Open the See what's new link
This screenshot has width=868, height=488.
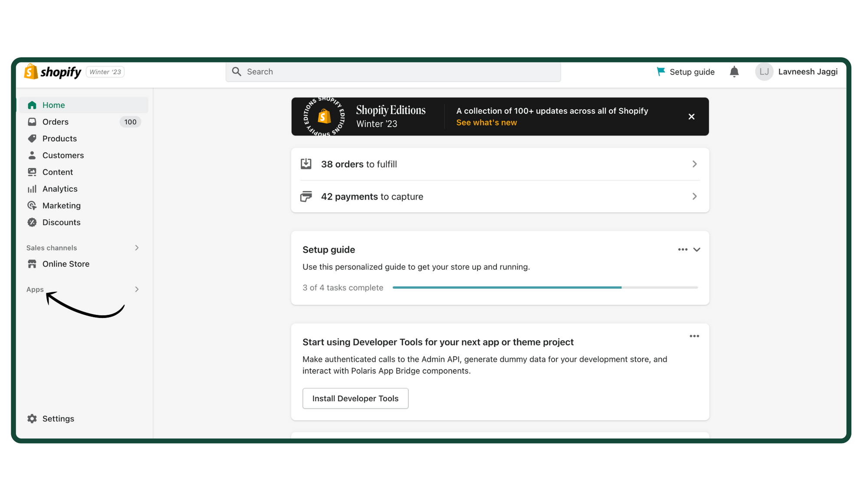(x=486, y=122)
